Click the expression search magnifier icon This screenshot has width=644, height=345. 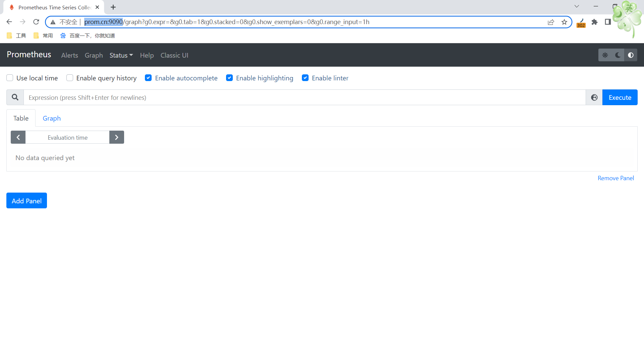(15, 97)
